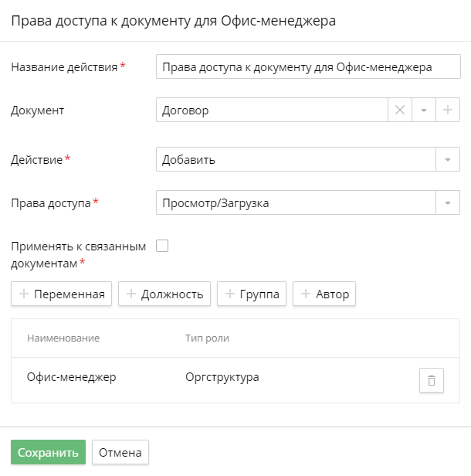Image resolution: width=471 pixels, height=476 pixels.
Task: Add a Должность role
Action: point(164,294)
